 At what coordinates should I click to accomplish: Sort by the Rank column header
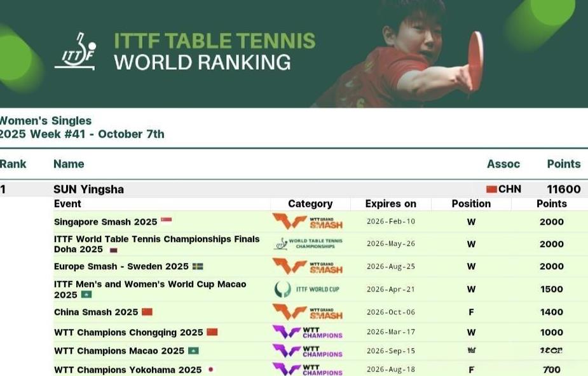13,164
